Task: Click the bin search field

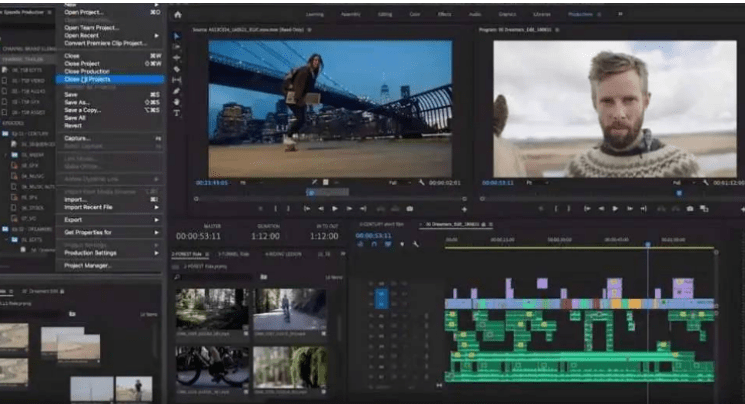Action: [215, 277]
